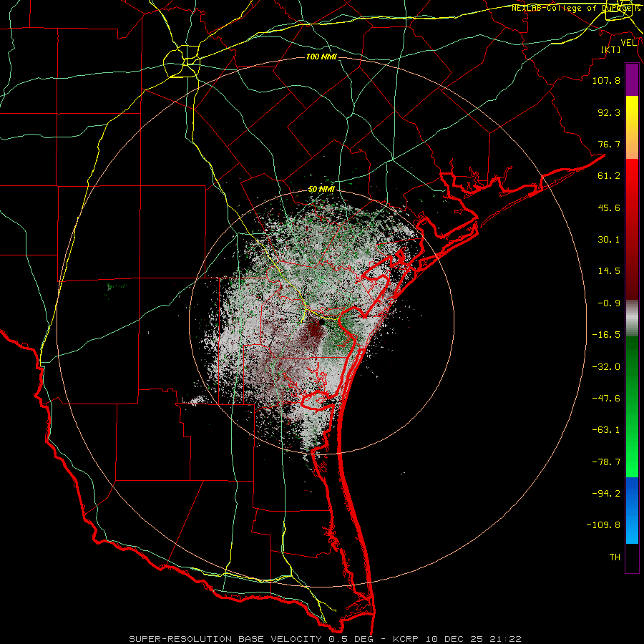Select the -16.5 value on velocity scale

click(x=606, y=335)
